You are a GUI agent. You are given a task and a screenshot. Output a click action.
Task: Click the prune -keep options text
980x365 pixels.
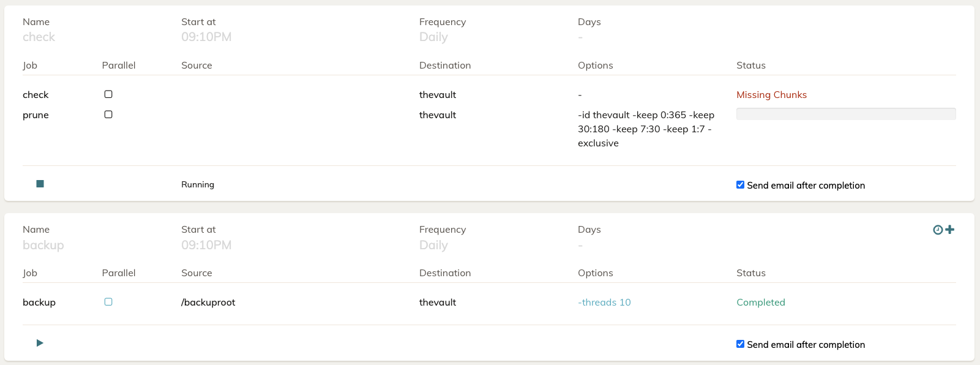[x=646, y=129]
